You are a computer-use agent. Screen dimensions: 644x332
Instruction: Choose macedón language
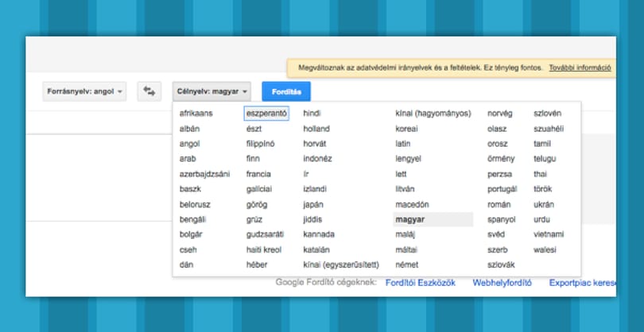pos(412,204)
